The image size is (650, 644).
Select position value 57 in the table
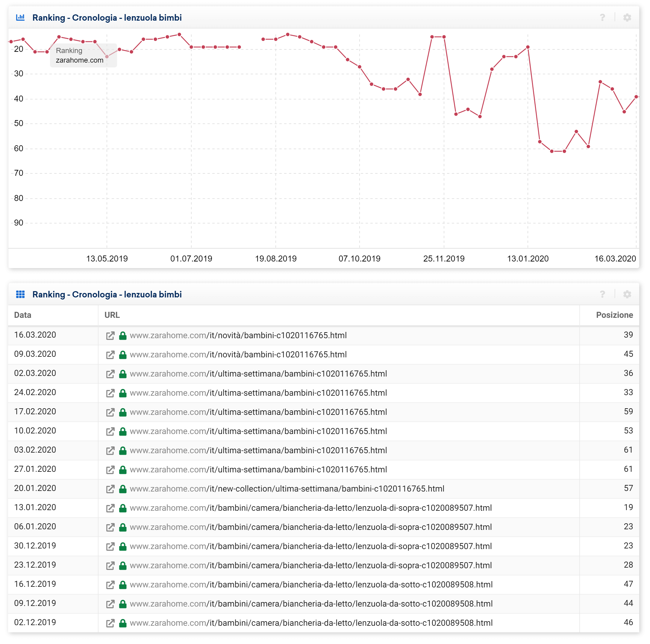click(628, 489)
